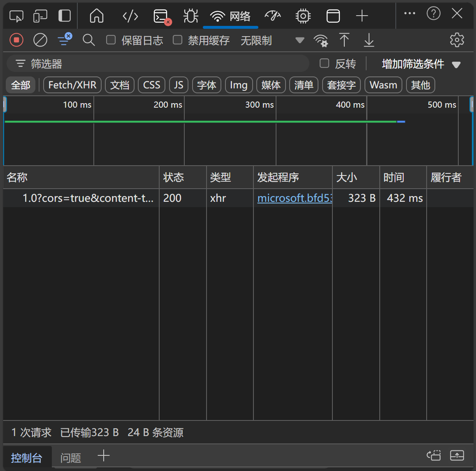
Task: Click the export HAR download arrow
Action: tap(369, 40)
